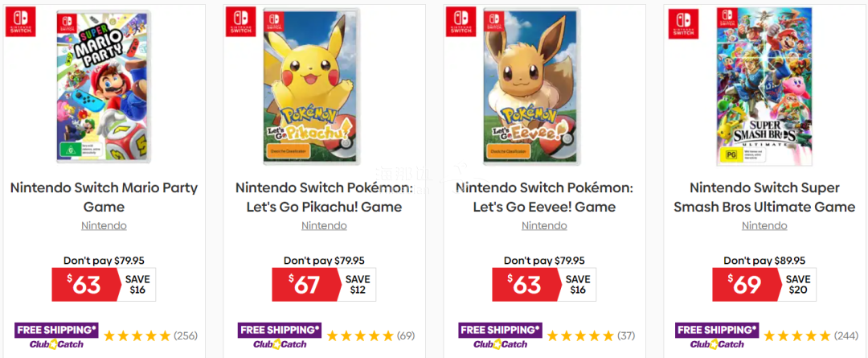Click Nintendo brand link under Mario Party

(x=104, y=226)
